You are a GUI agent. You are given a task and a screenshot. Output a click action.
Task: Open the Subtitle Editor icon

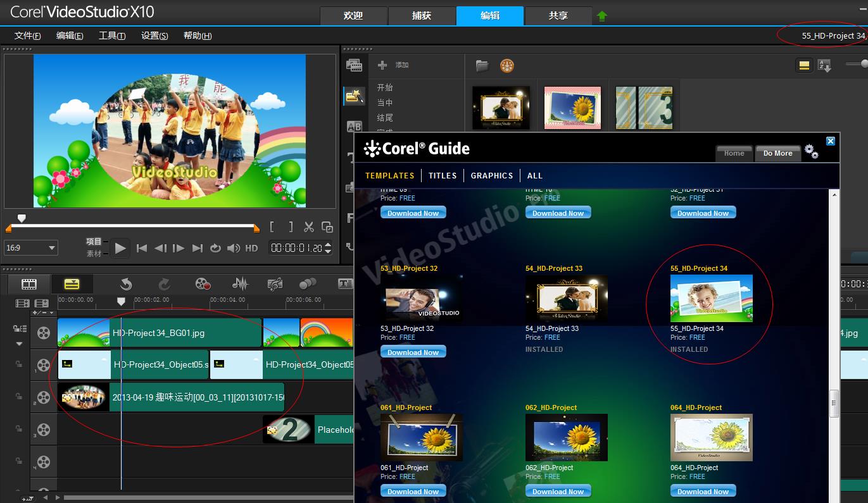coord(345,284)
